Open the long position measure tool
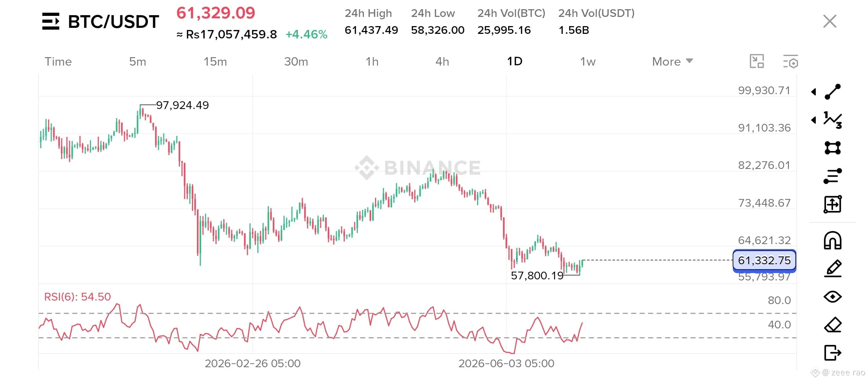Image resolution: width=868 pixels, height=381 pixels. pyautogui.click(x=832, y=204)
